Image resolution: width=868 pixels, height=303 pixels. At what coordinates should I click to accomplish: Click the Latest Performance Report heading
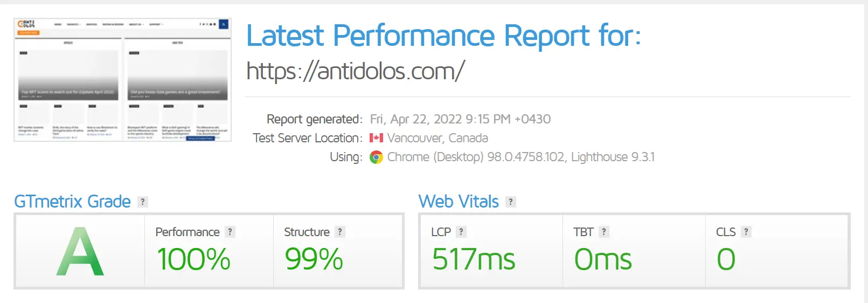[443, 36]
